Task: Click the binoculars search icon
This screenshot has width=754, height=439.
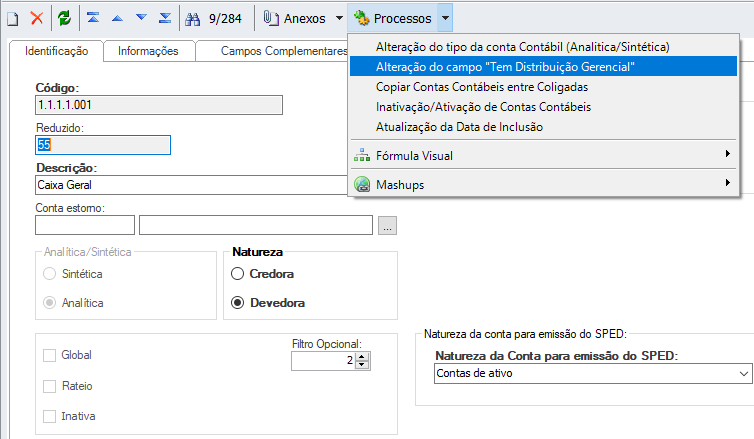Action: (193, 19)
